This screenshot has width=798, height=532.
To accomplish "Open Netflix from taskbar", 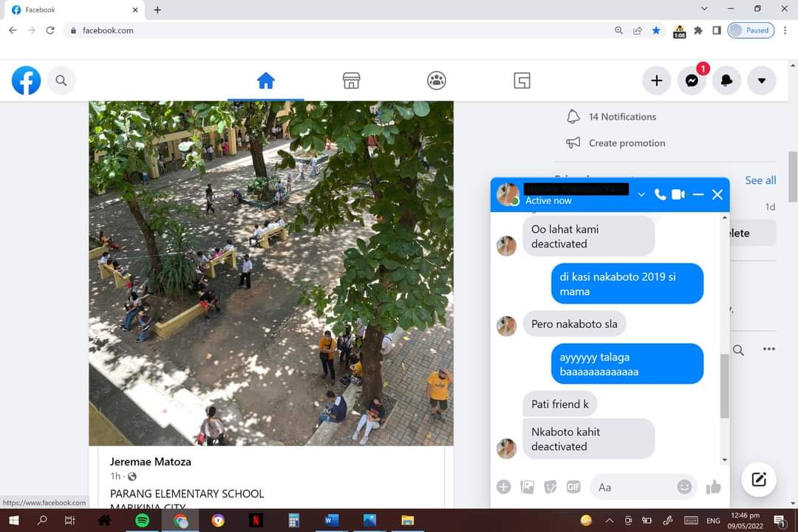I will tap(256, 520).
